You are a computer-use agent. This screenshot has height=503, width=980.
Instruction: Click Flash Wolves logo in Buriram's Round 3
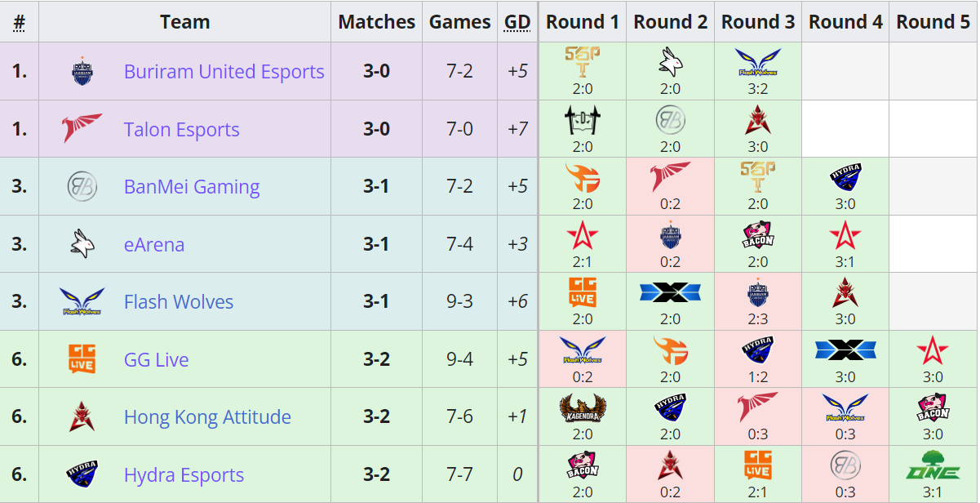tap(758, 62)
